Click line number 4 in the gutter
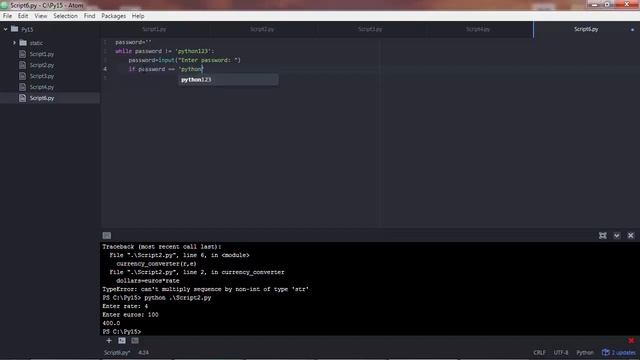The width and height of the screenshot is (640, 360). [x=105, y=69]
